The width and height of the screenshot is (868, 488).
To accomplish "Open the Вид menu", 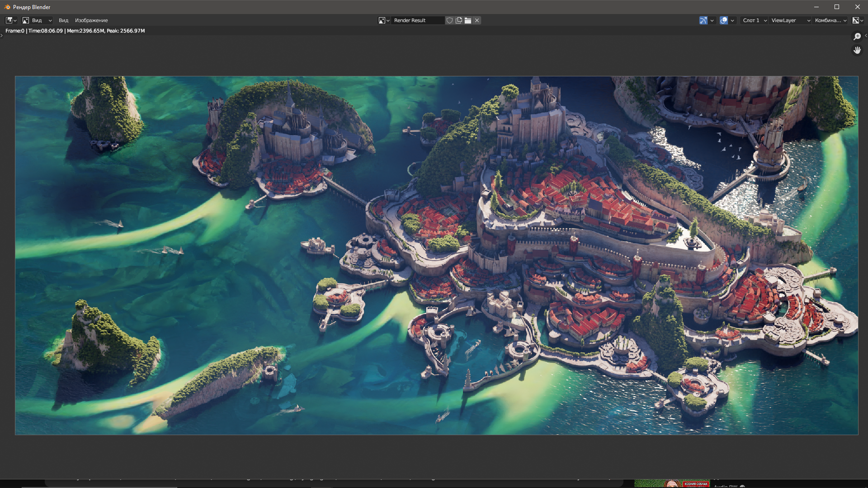I will [x=63, y=20].
